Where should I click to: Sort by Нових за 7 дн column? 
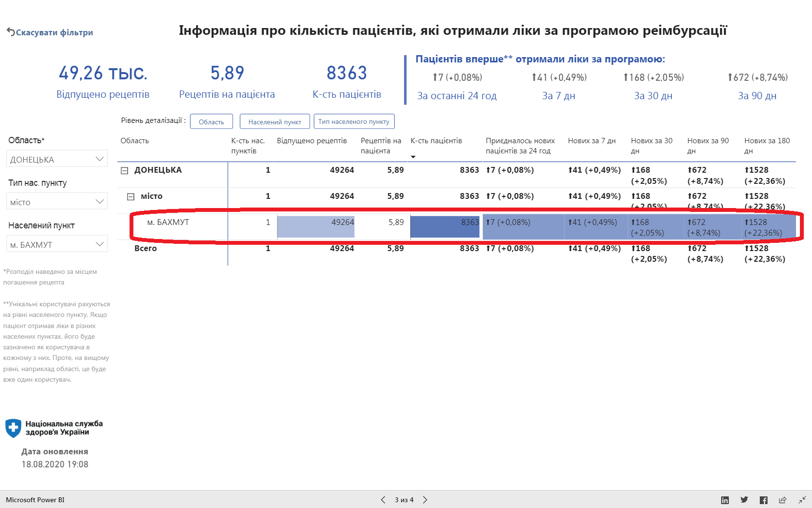[x=592, y=141]
